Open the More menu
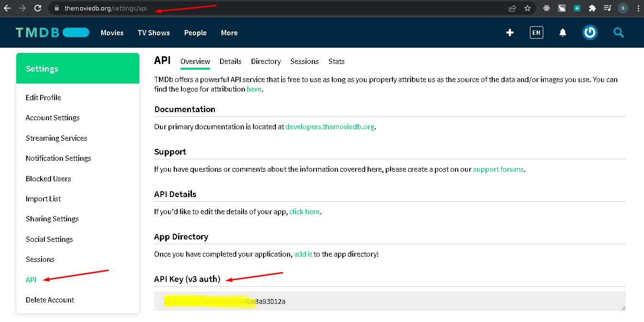 pos(229,33)
